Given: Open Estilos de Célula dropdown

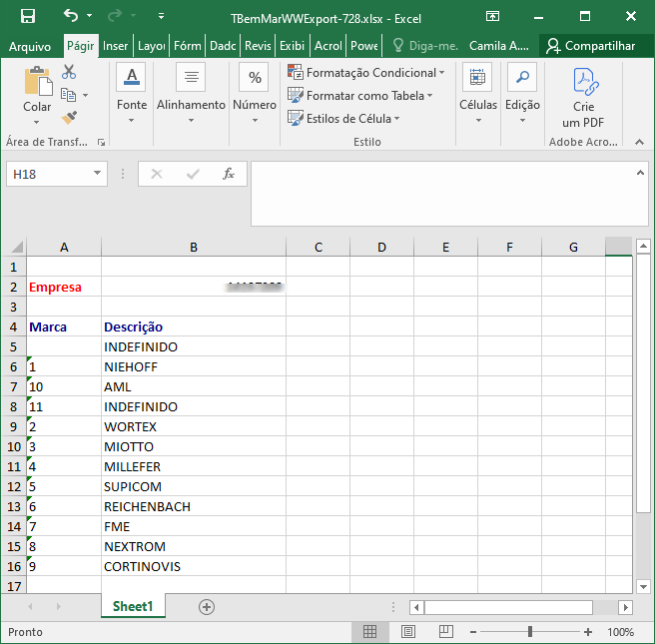Looking at the screenshot, I should (x=343, y=119).
